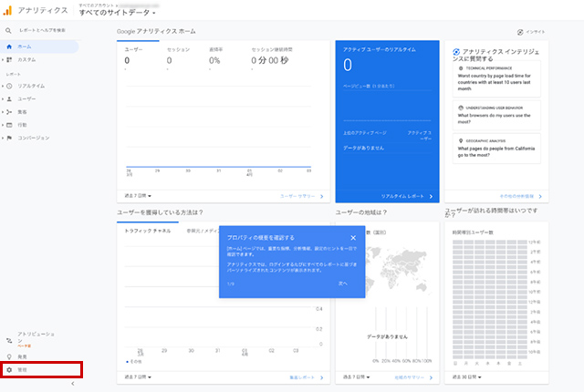This screenshot has width=584, height=392.
Task: Open 過去7日間 dropdown under the world map
Action: 357,377
